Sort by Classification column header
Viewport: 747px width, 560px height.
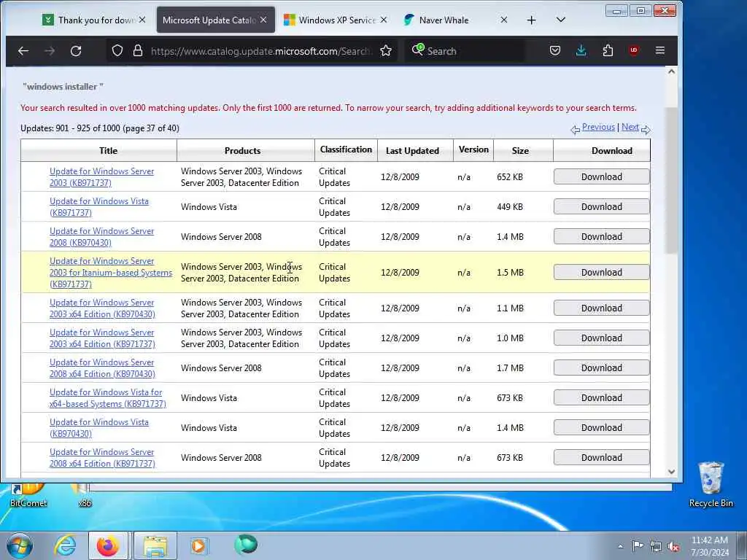pyautogui.click(x=346, y=150)
